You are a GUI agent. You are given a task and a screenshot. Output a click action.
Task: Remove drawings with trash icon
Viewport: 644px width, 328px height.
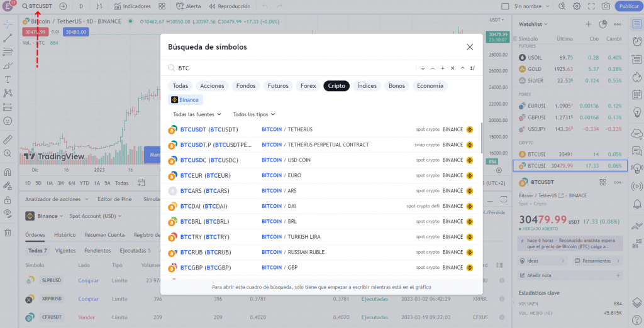click(8, 232)
